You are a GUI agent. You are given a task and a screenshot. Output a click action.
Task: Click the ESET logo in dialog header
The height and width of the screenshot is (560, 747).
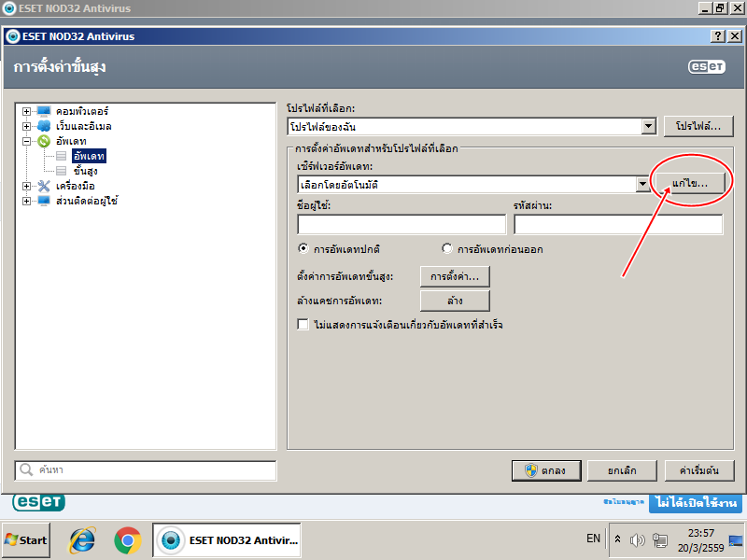coord(707,66)
